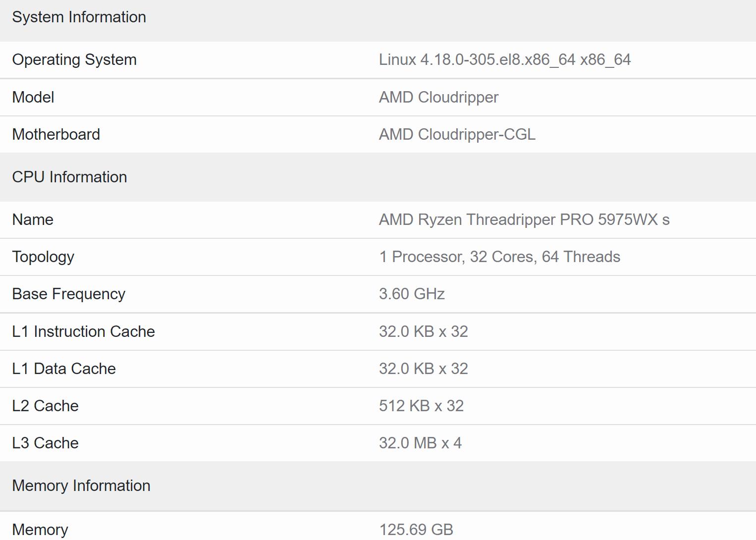Screen dimensions: 756x540
Task: Select the L3 Cache row label
Action: pyautogui.click(x=46, y=443)
